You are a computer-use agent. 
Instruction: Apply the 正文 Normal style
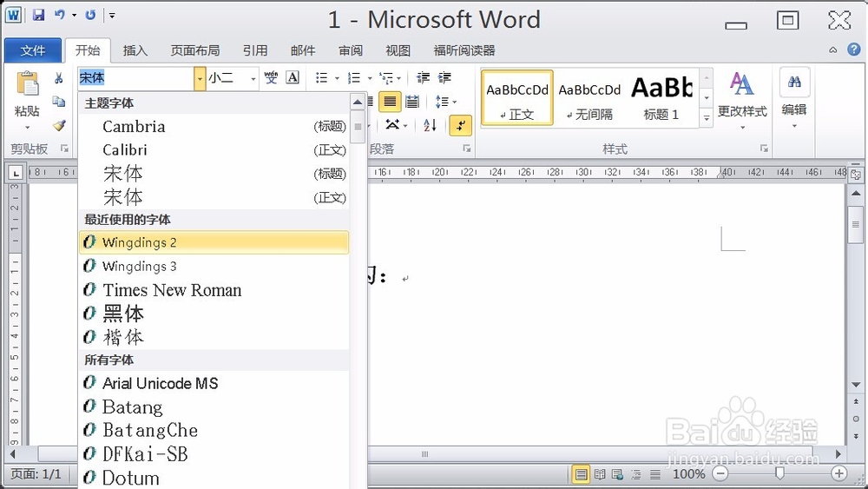(517, 98)
